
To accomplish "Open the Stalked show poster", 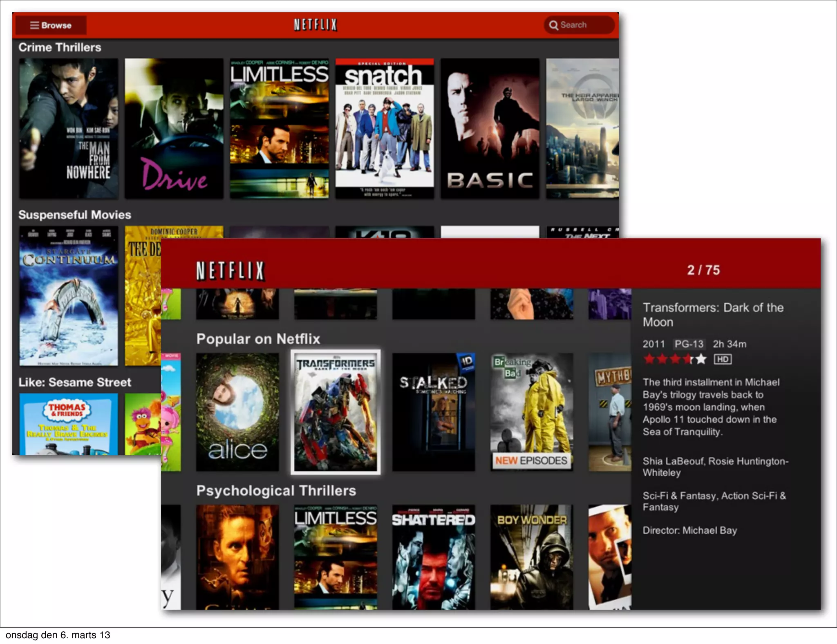I will 434,412.
